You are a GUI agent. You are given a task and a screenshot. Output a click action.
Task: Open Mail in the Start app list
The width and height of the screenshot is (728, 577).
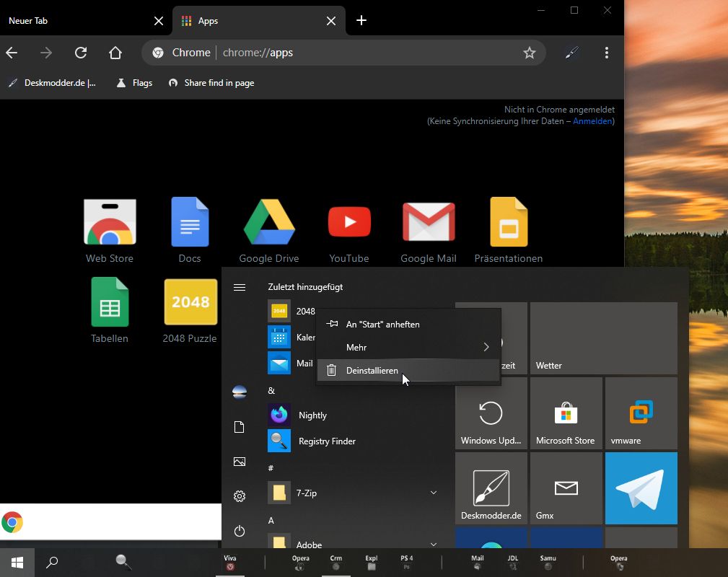coord(291,363)
